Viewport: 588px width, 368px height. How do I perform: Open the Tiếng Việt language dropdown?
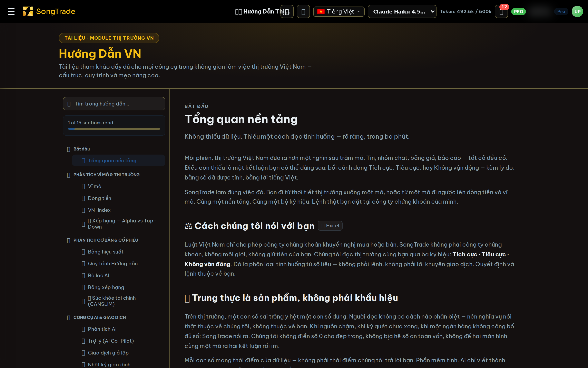339,12
